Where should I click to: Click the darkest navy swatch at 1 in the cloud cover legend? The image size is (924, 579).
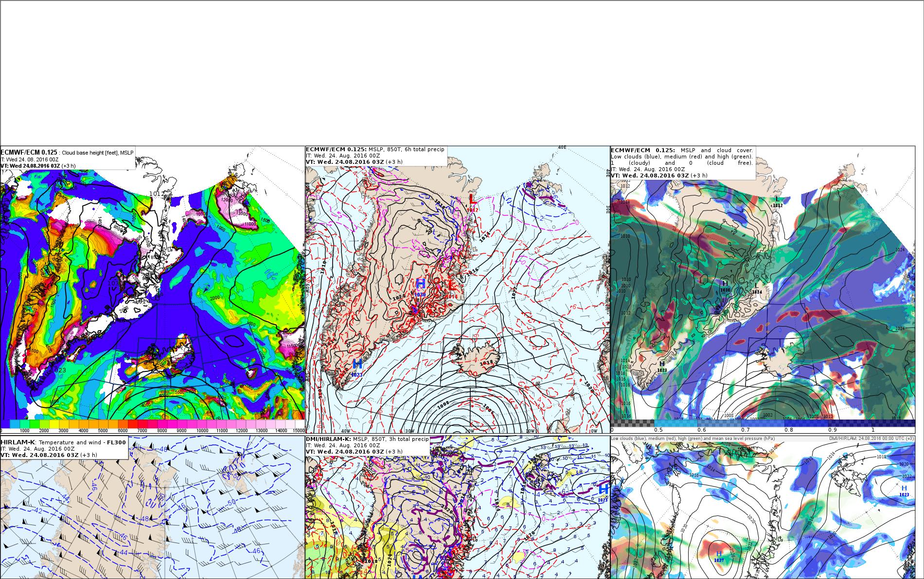pos(893,423)
